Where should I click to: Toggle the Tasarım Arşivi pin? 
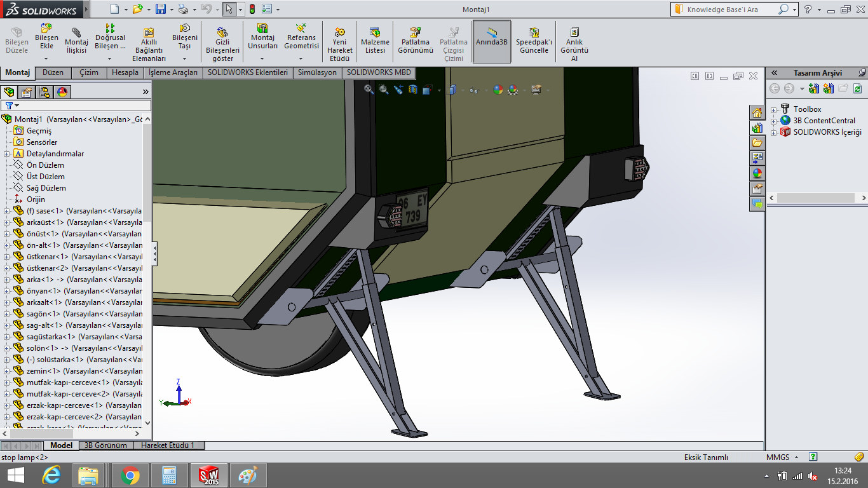(862, 73)
